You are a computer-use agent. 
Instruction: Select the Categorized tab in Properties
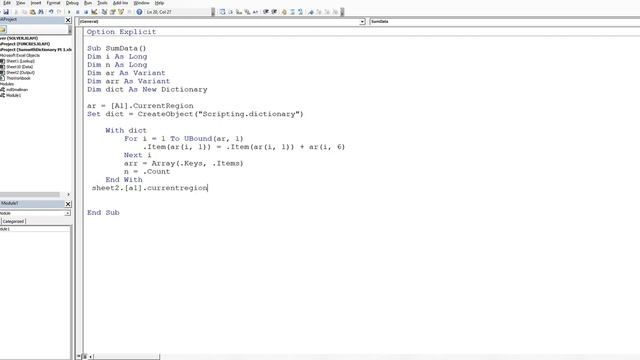(13, 221)
